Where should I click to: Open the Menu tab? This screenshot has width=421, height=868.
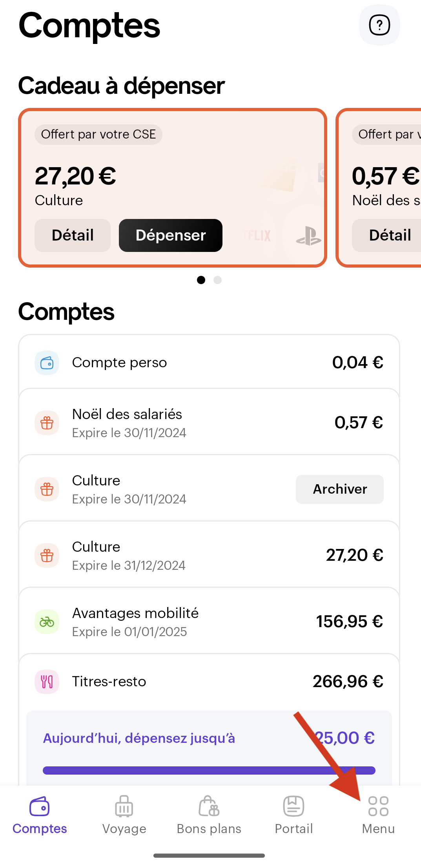click(x=378, y=815)
